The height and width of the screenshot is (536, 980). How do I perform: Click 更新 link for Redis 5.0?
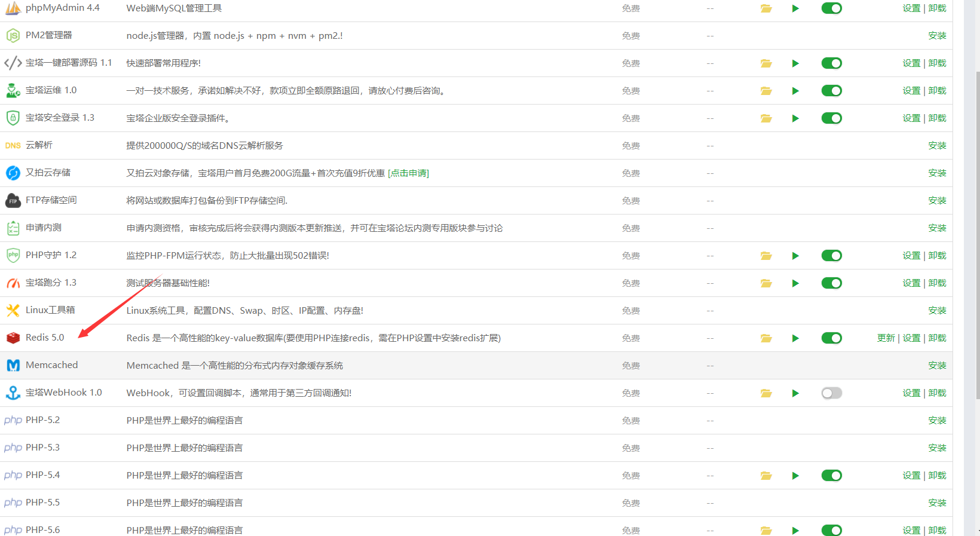coord(886,338)
